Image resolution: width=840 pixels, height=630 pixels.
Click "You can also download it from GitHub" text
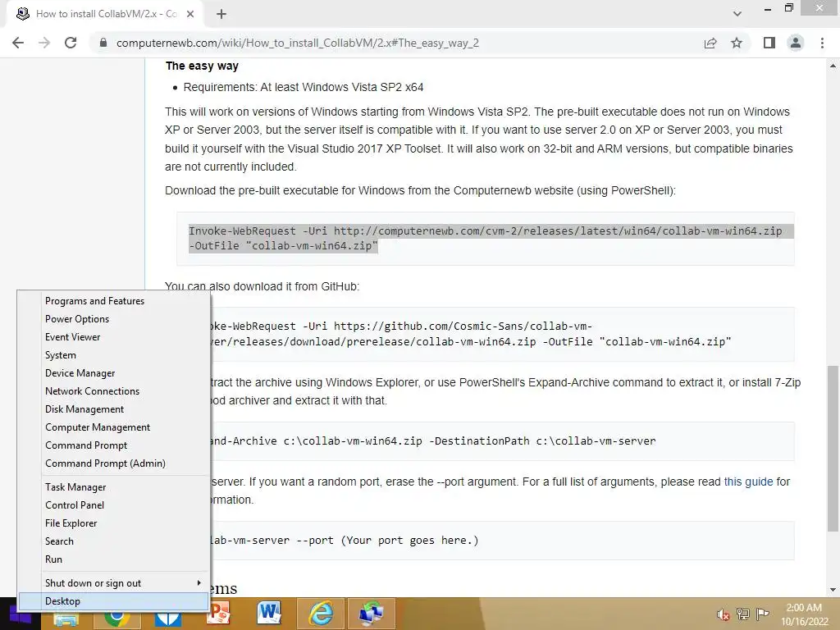click(x=262, y=286)
